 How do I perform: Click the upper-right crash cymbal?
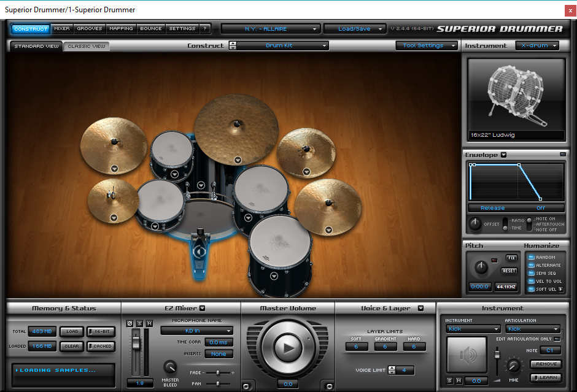[x=306, y=152]
